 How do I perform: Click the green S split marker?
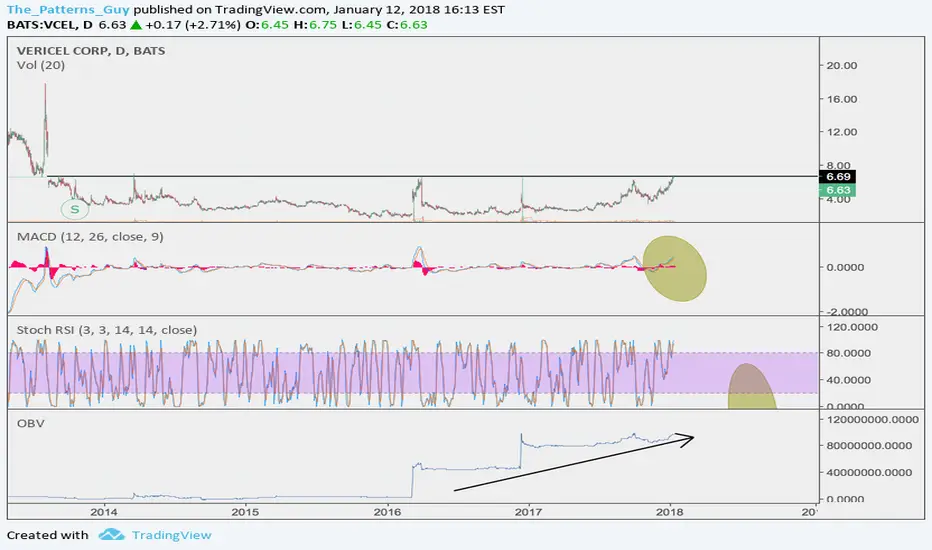[x=75, y=209]
